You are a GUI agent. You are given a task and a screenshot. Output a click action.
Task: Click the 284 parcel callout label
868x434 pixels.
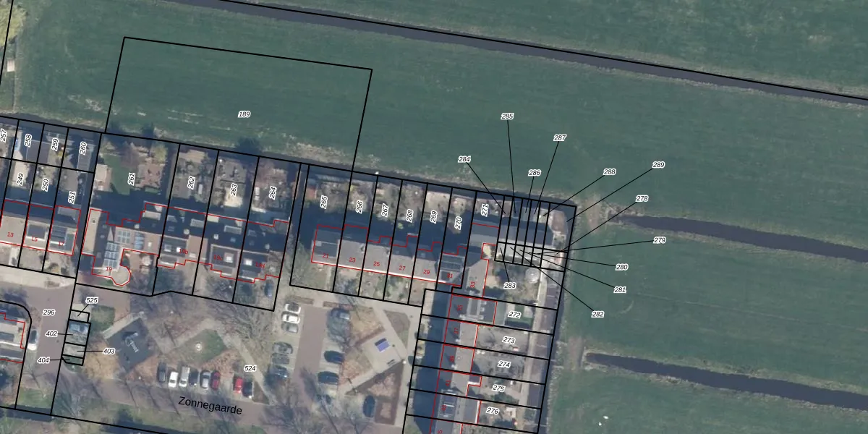tap(464, 159)
